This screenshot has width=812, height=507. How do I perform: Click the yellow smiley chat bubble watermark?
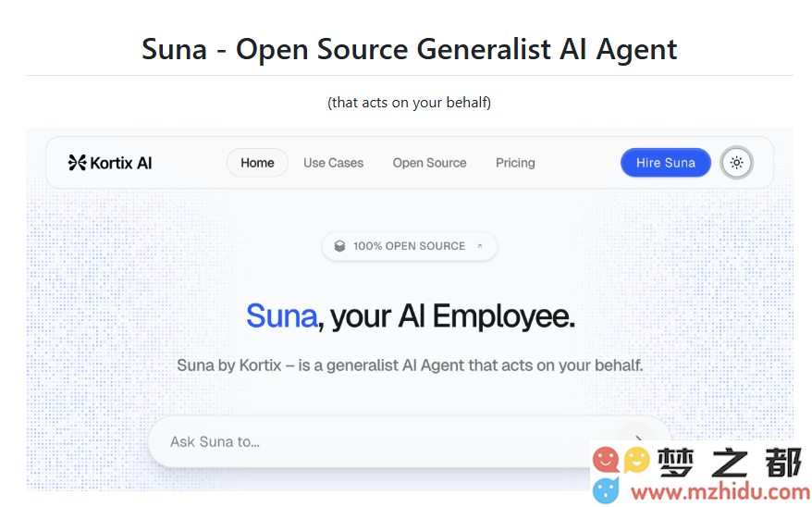tap(636, 460)
